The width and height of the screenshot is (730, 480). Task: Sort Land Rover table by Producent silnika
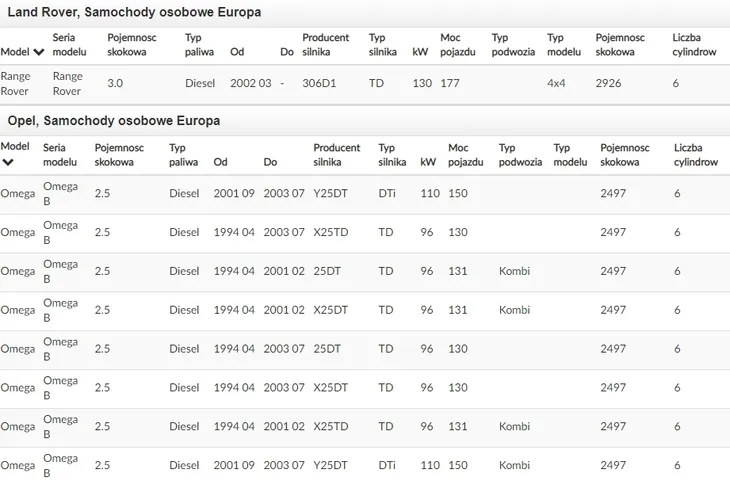(325, 45)
